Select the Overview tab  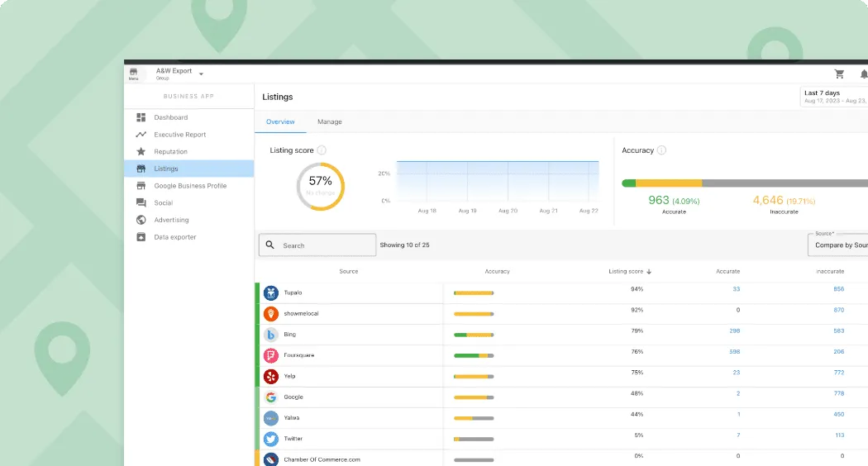280,121
